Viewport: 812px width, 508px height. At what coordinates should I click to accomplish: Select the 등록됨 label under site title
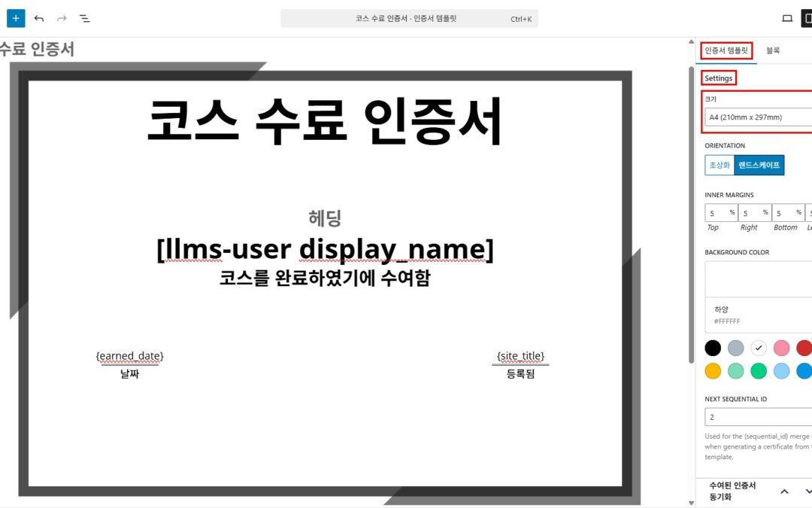pos(520,374)
